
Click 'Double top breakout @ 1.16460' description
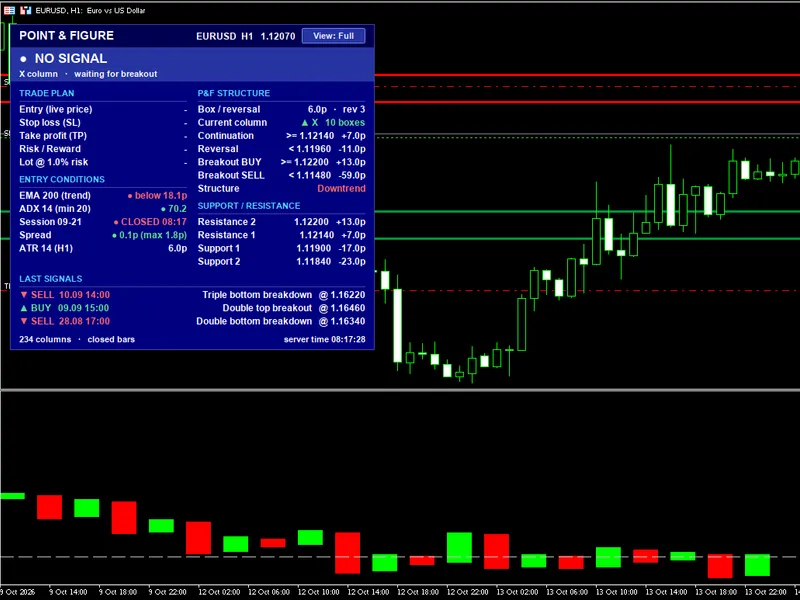coord(294,308)
